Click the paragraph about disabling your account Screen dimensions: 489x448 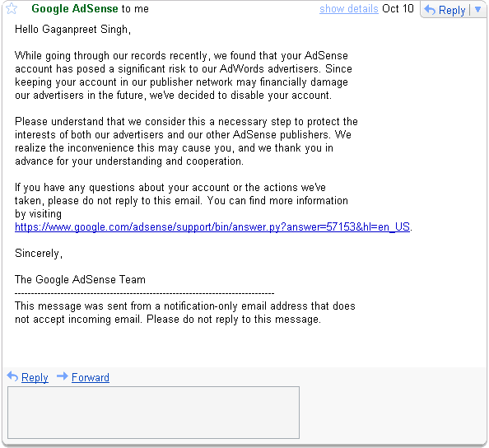[x=184, y=75]
